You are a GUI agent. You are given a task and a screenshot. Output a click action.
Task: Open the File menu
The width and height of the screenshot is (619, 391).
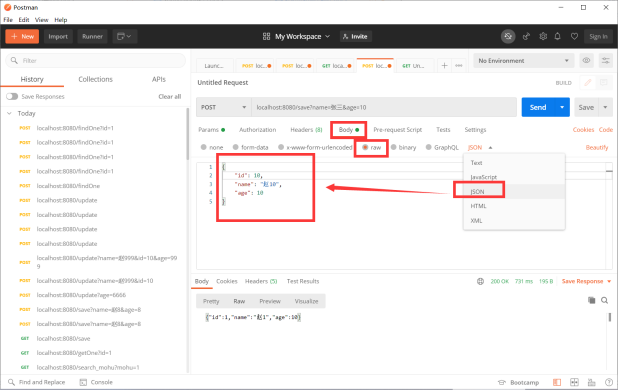click(x=8, y=20)
